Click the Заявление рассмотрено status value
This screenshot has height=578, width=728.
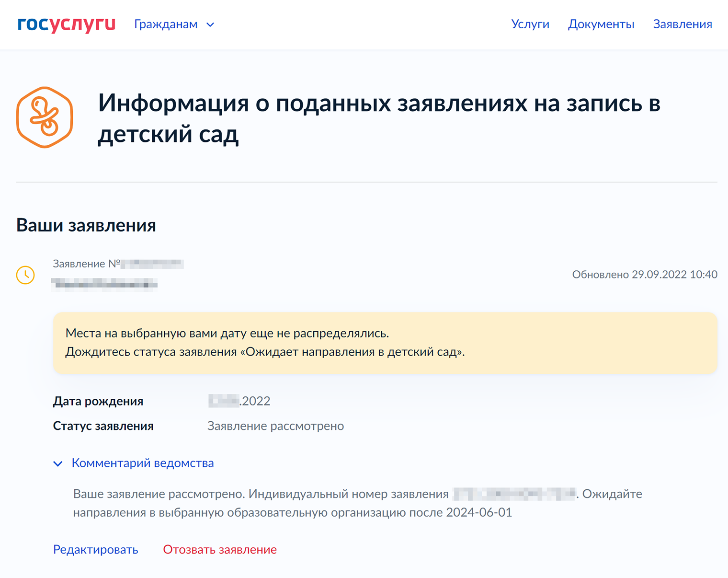(x=275, y=426)
